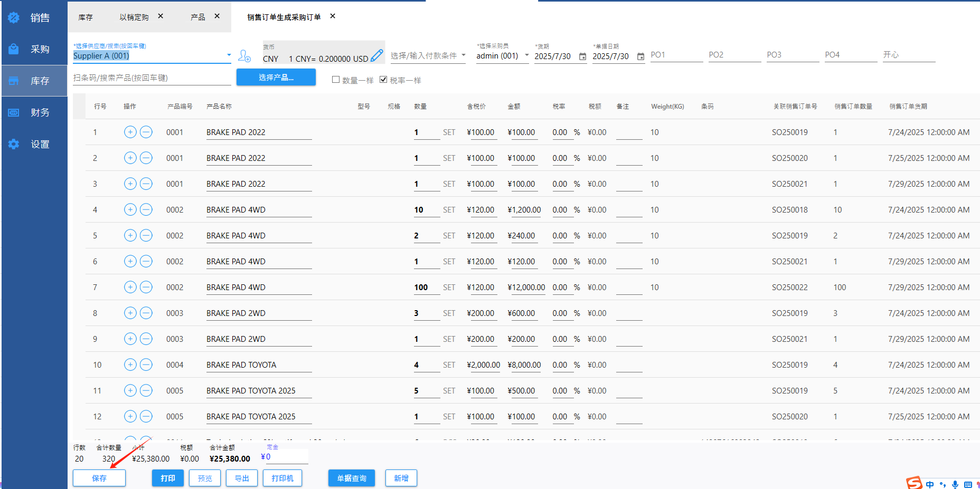The width and height of the screenshot is (980, 489).
Task: Open the document date calendar picker
Action: (640, 56)
